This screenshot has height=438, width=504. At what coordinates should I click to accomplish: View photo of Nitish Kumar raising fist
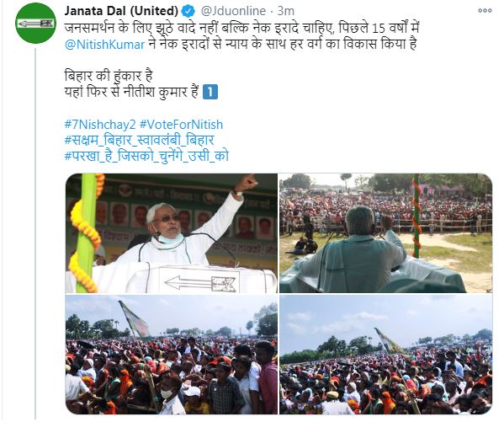(172, 233)
